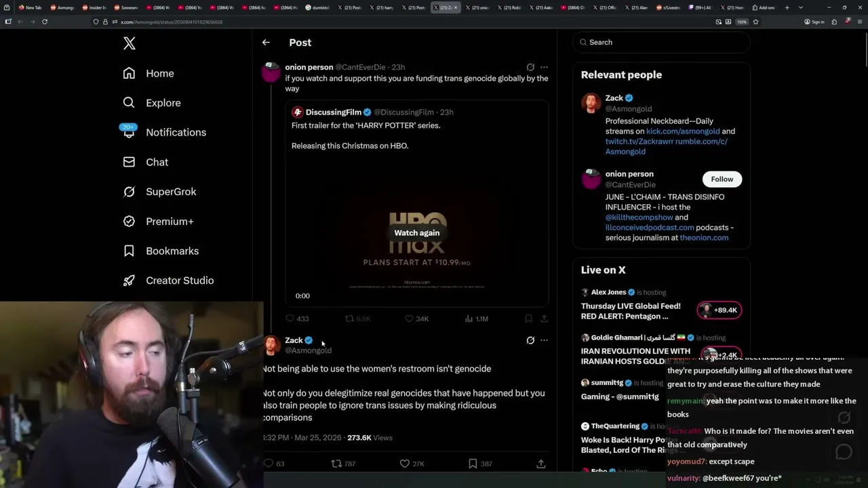
Task: Reply to onion person's post with 433 replies
Action: [297, 319]
